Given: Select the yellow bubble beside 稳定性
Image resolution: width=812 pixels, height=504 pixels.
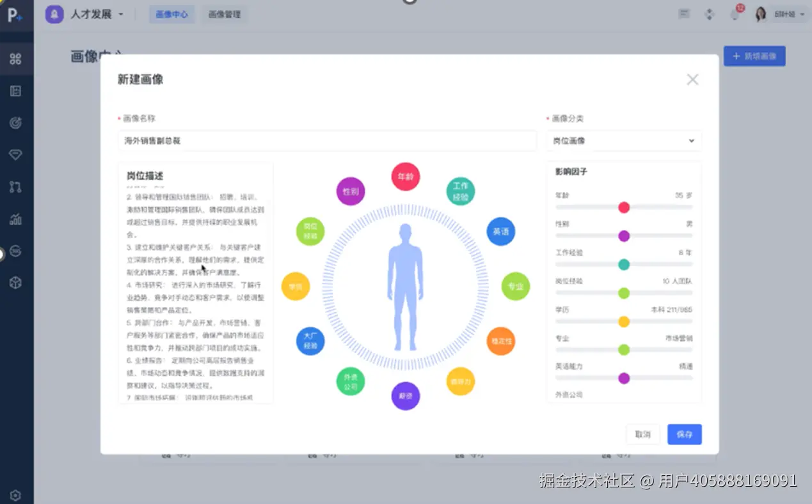Looking at the screenshot, I should (460, 381).
